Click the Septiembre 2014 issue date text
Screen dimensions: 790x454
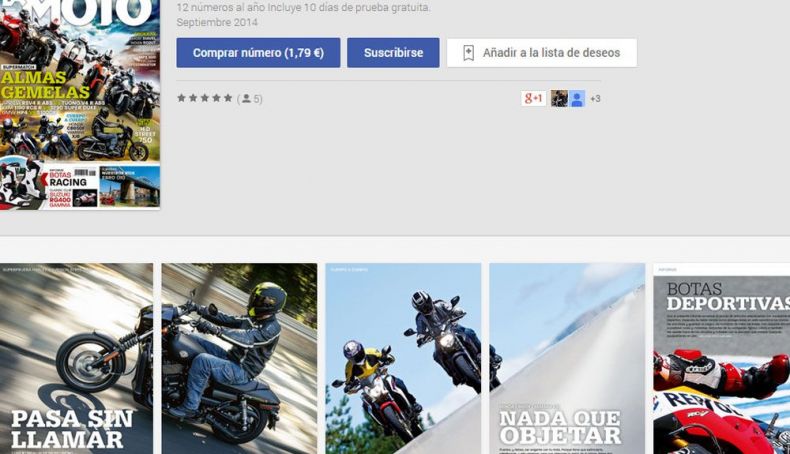217,23
